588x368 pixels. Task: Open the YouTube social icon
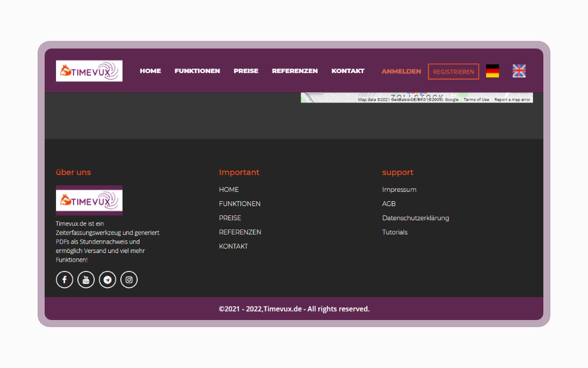tap(86, 280)
